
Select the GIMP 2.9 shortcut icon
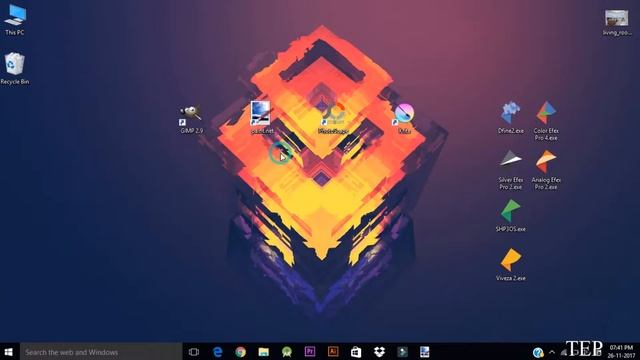pyautogui.click(x=191, y=119)
